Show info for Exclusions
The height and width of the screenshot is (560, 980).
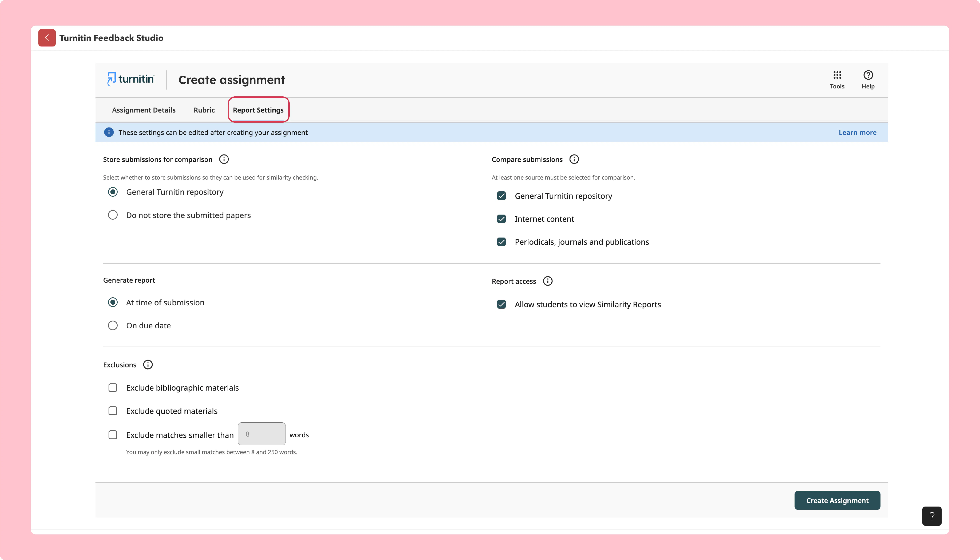click(148, 365)
